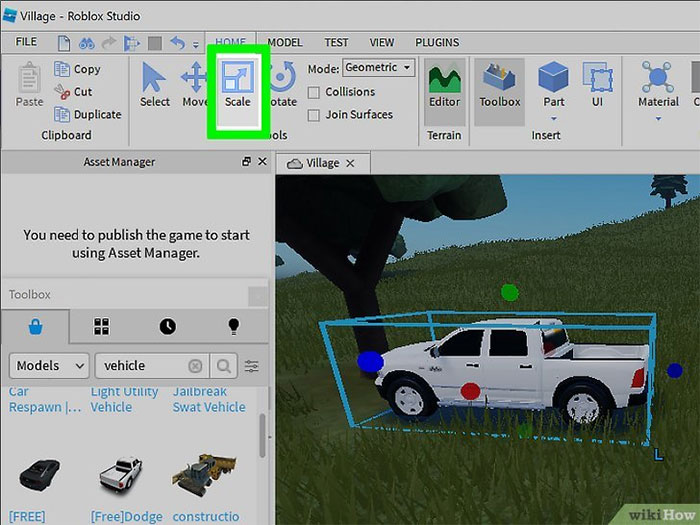Switch to the MODEL ribbon tab
The width and height of the screenshot is (700, 525).
pyautogui.click(x=285, y=43)
